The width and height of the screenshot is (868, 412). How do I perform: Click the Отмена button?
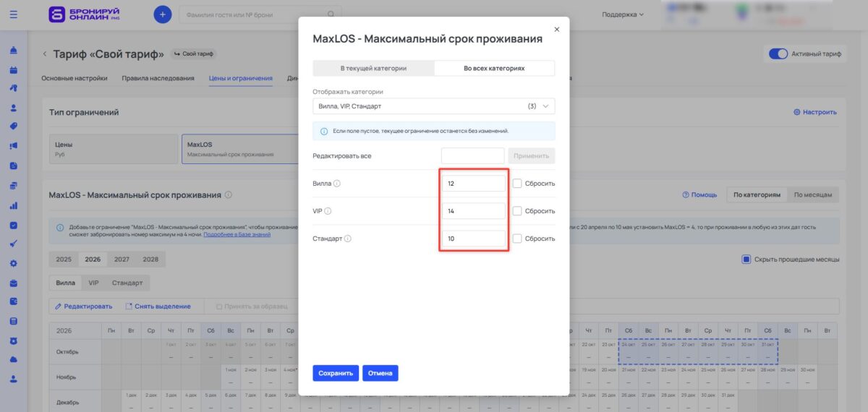pyautogui.click(x=380, y=373)
